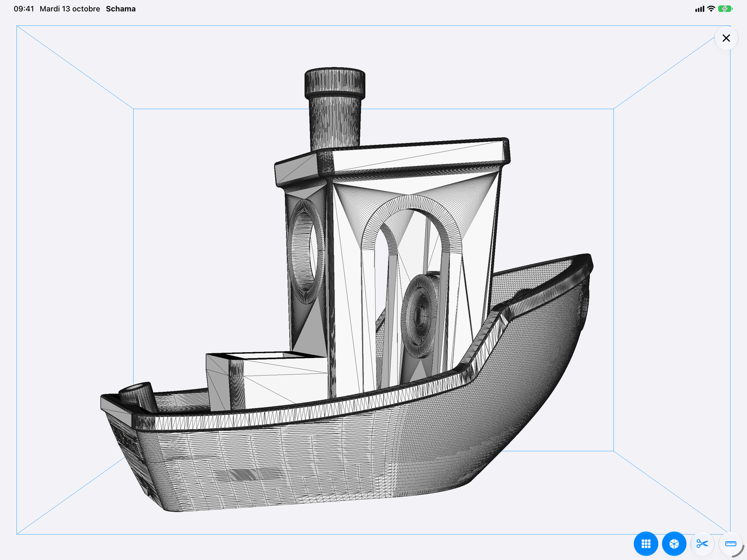Tap the 09:41 clock in status bar
This screenshot has width=747, height=560.
point(24,9)
